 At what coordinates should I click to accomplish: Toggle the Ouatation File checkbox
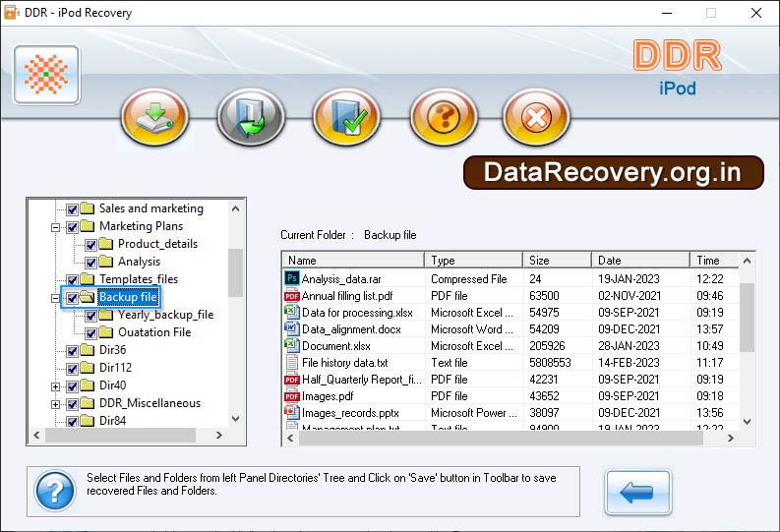point(90,333)
